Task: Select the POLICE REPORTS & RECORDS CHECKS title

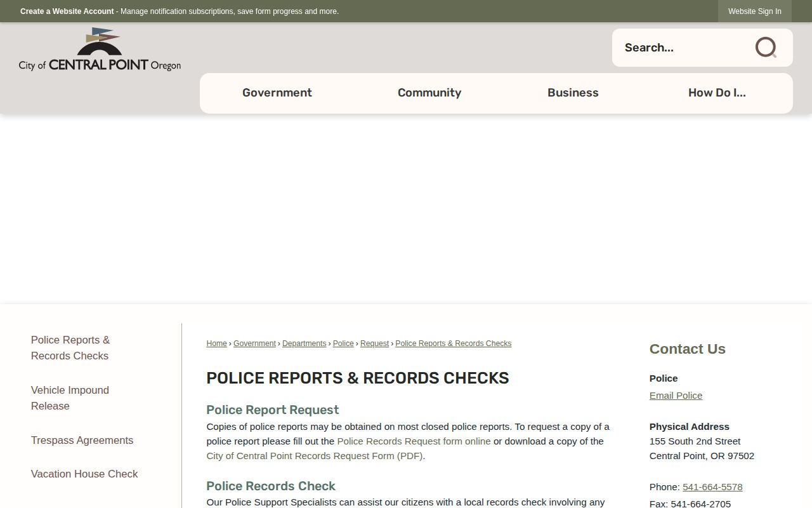Action: point(358,378)
